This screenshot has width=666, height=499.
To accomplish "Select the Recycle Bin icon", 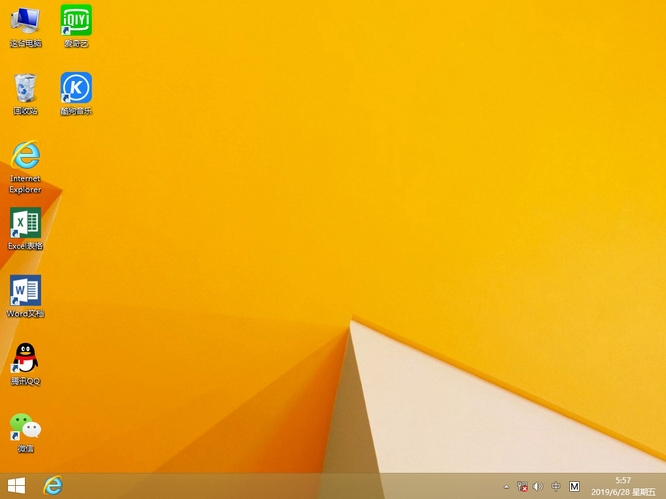I will point(25,94).
